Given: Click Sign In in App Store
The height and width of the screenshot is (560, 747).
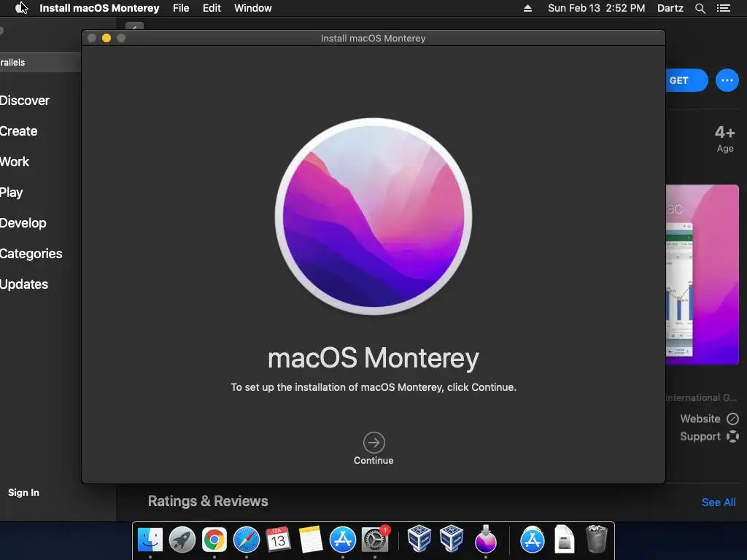Looking at the screenshot, I should click(x=23, y=492).
